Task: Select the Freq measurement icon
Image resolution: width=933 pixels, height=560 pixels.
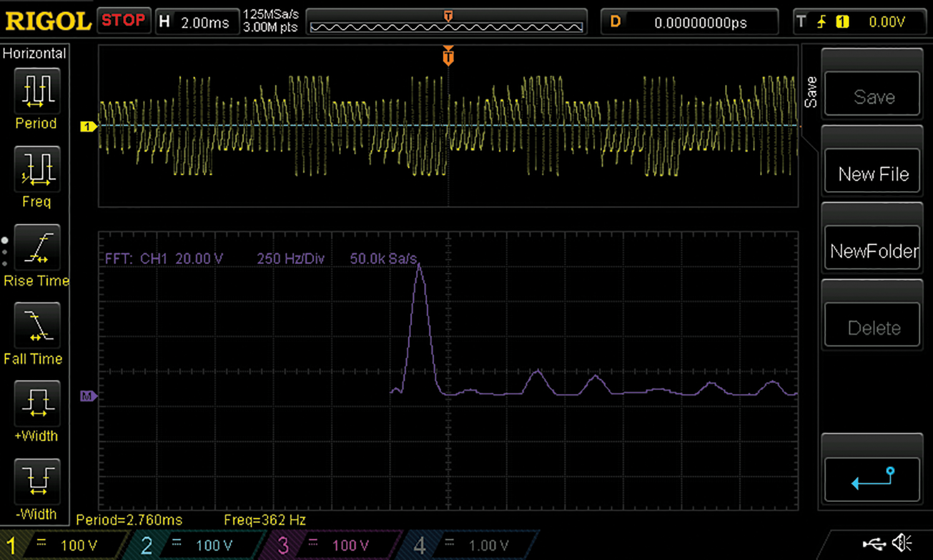Action: 37,169
